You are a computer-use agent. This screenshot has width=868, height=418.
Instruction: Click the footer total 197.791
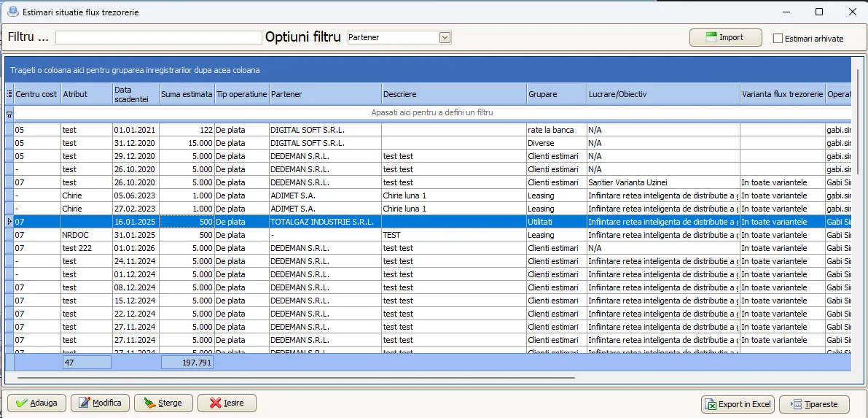click(187, 363)
